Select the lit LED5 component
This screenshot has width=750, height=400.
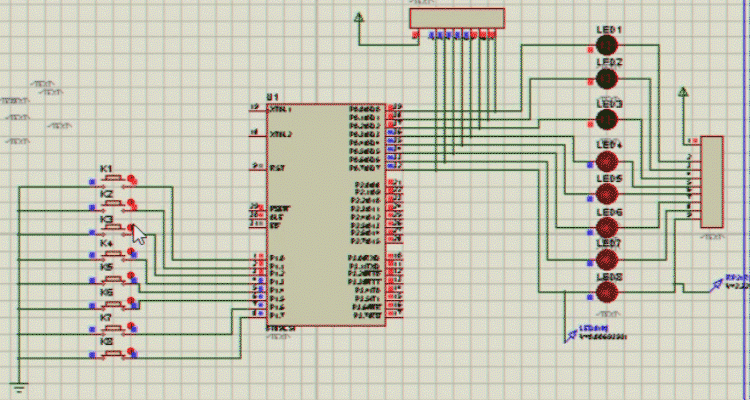(x=607, y=194)
